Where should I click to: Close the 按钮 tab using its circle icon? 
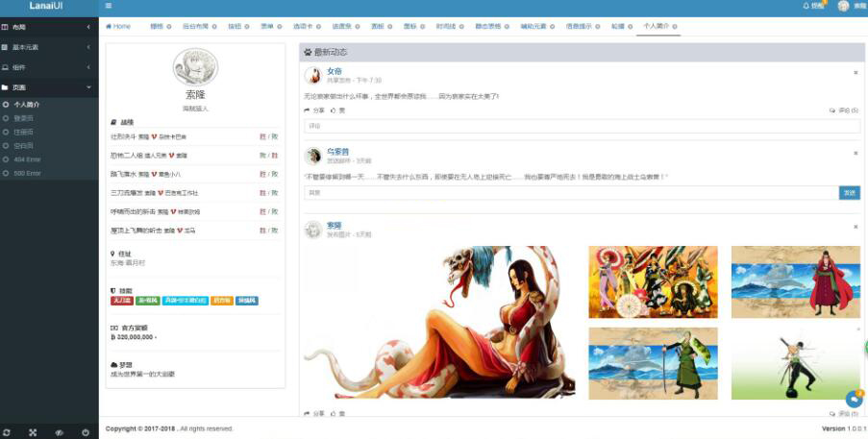click(247, 27)
